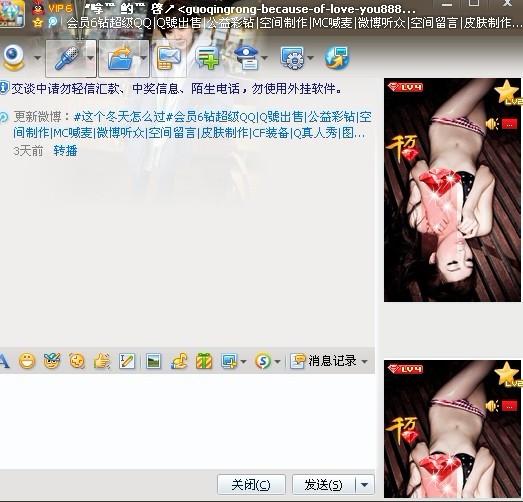The width and height of the screenshot is (523, 502).
Task: Open the emoticon smiley picker
Action: pos(27,361)
